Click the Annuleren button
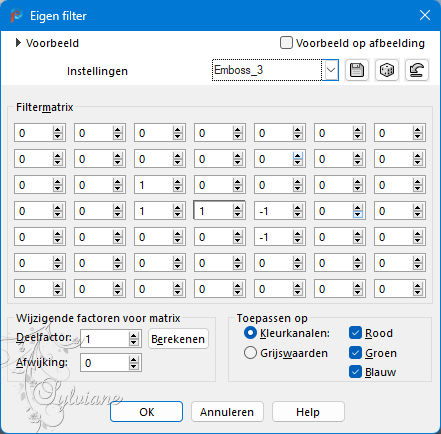The width and height of the screenshot is (441, 434). pos(227,412)
